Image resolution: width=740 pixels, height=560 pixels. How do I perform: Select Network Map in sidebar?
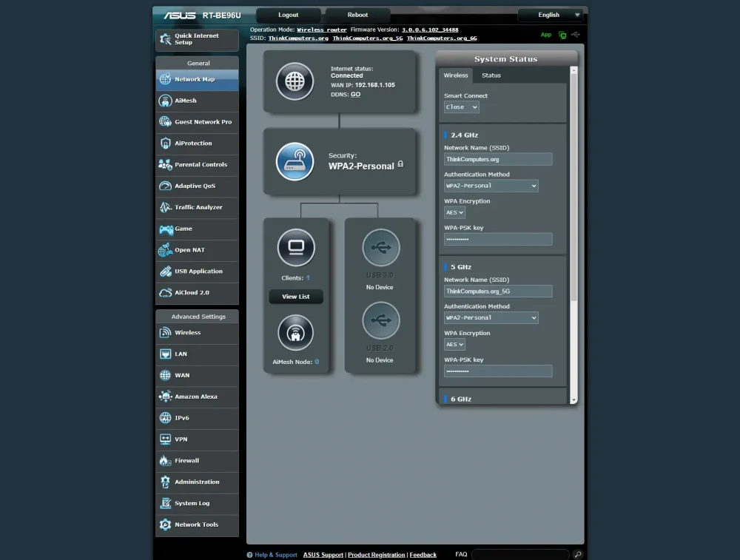[197, 79]
